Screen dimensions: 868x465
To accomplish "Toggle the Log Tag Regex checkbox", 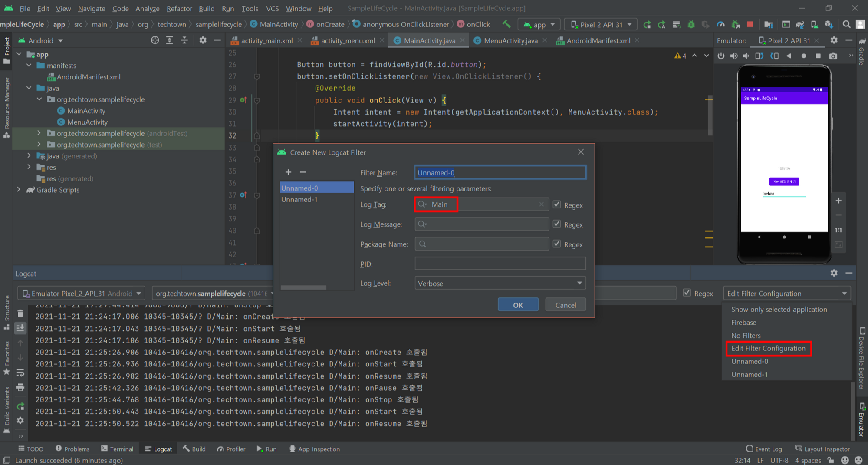I will [557, 204].
